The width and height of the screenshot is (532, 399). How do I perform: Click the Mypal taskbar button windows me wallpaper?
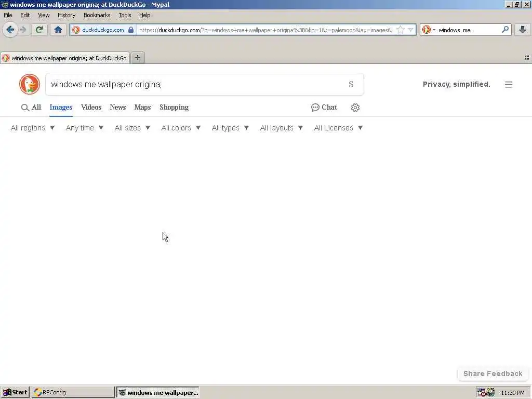[x=158, y=393]
